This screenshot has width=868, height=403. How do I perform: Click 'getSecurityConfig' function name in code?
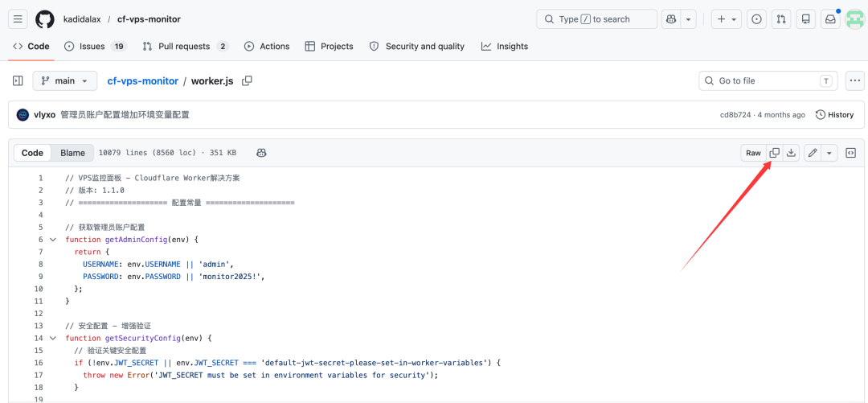click(x=143, y=338)
